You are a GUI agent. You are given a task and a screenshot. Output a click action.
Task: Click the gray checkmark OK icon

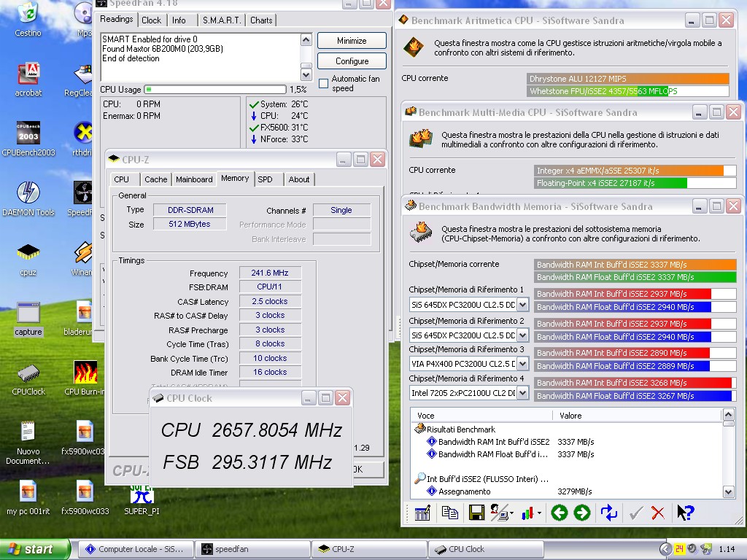point(635,513)
